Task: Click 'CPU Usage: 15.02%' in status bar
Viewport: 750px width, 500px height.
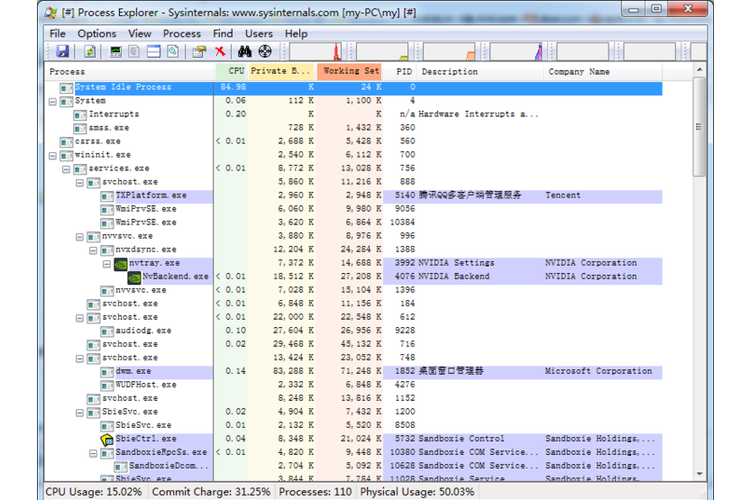Action: point(94,492)
